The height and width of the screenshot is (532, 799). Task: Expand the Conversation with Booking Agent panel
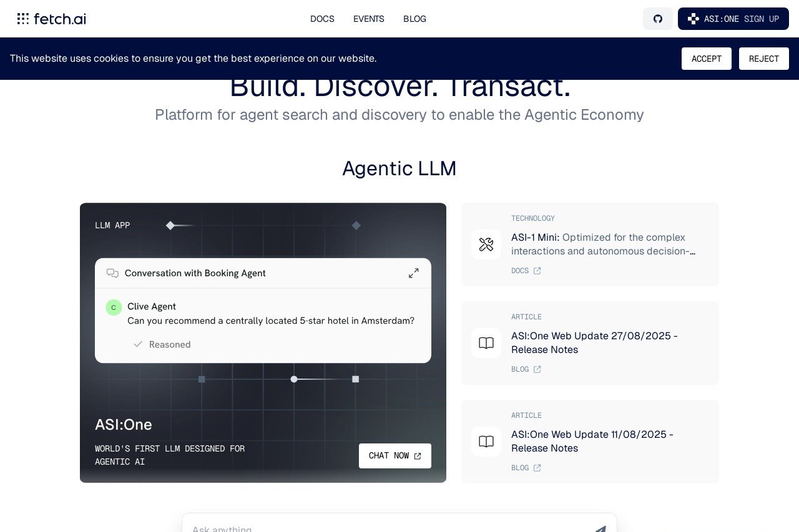tap(414, 273)
